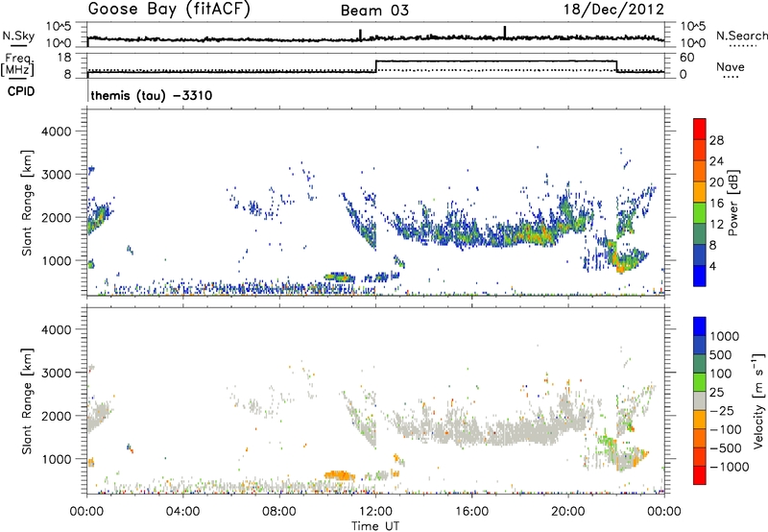Screen dimensions: 768x532
Task: Click the '60' tick label on the Nave axis
Action: pos(686,58)
